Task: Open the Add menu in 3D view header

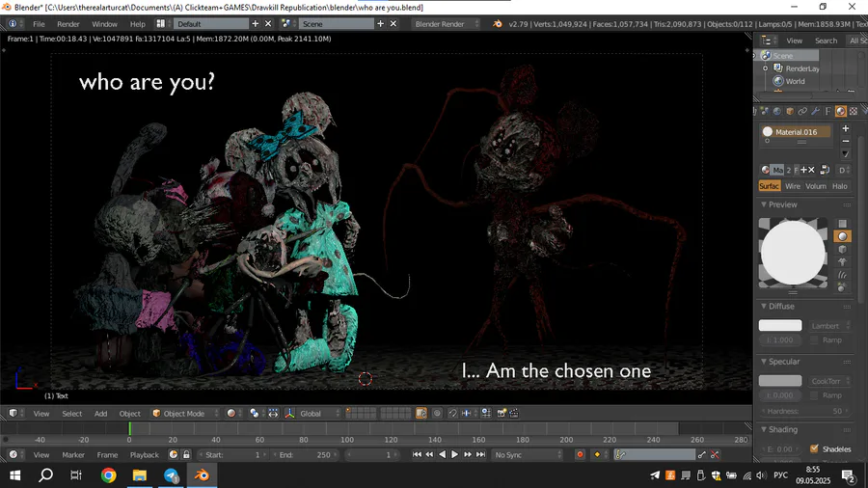Action: point(100,414)
